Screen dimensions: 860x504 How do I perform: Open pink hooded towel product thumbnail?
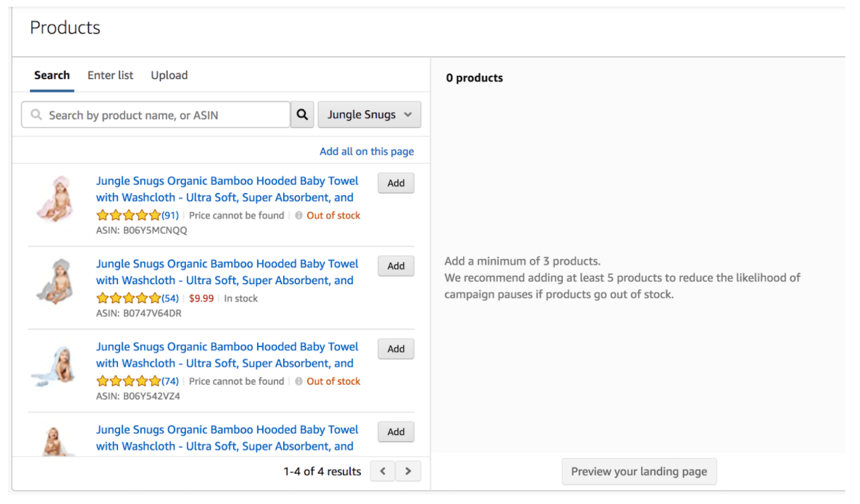pyautogui.click(x=55, y=199)
